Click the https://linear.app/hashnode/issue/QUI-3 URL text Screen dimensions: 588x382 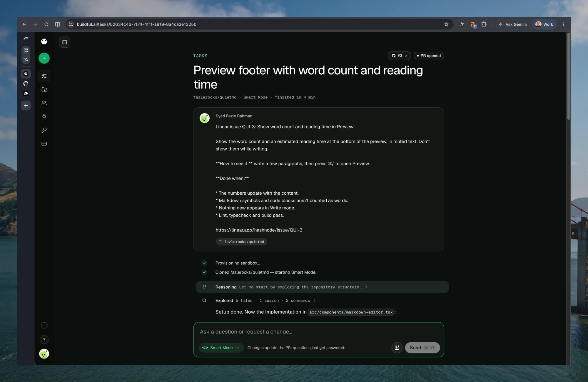[259, 230]
